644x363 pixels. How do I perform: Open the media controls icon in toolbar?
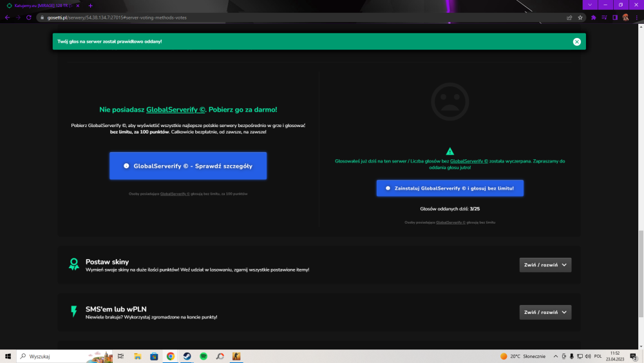[x=604, y=17]
